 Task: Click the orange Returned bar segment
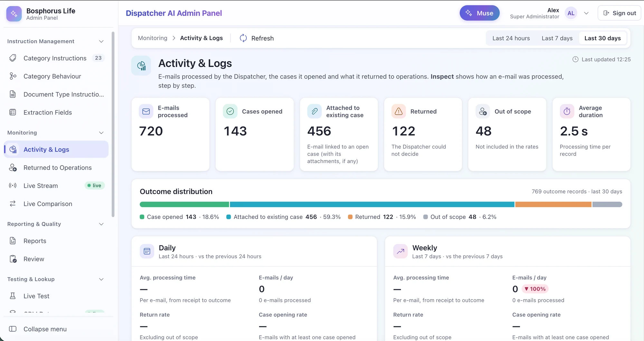pyautogui.click(x=553, y=204)
